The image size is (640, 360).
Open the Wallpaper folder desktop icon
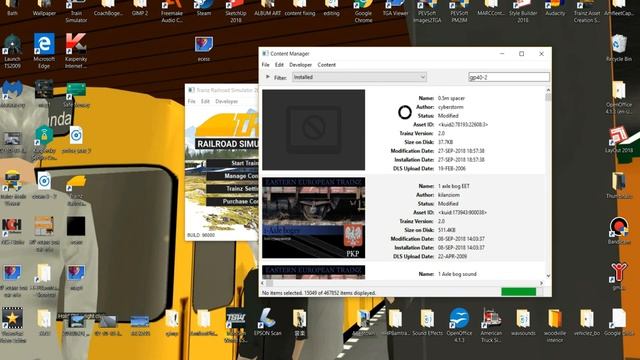(44, 8)
